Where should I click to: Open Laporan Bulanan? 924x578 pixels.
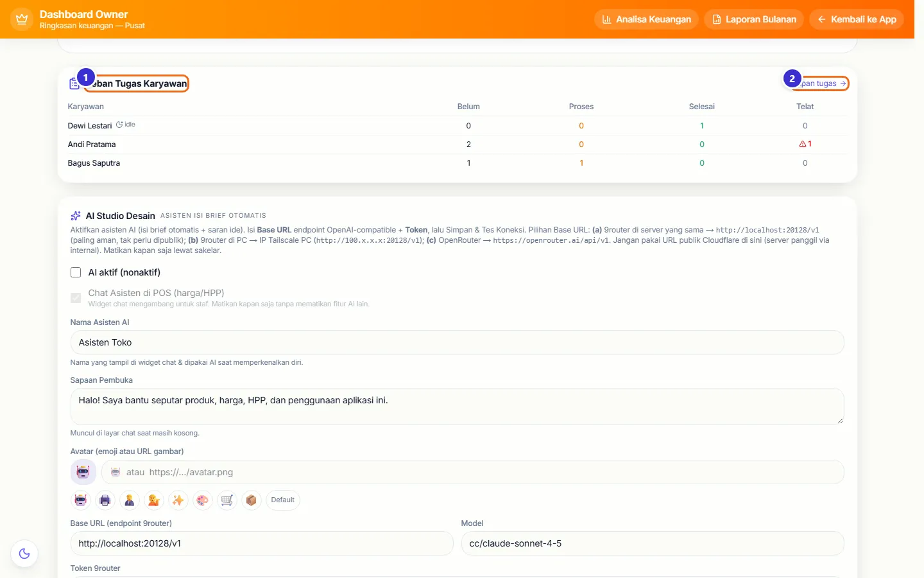click(754, 19)
